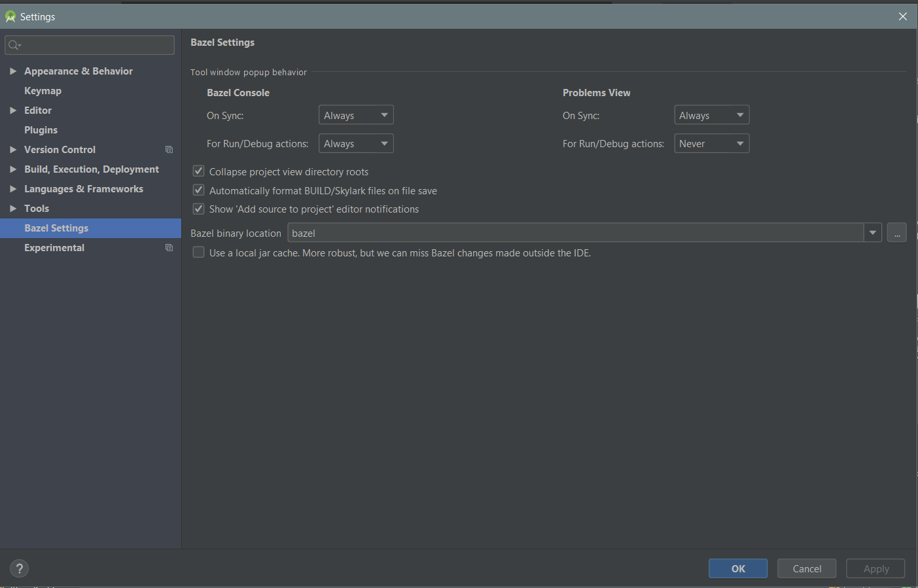The width and height of the screenshot is (918, 588).
Task: Click the modified-settings indicator beside Experimental
Action: 169,247
